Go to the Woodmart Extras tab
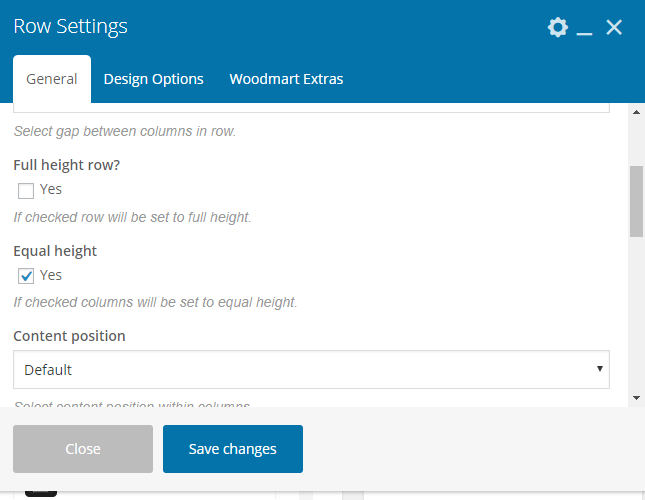 tap(286, 79)
